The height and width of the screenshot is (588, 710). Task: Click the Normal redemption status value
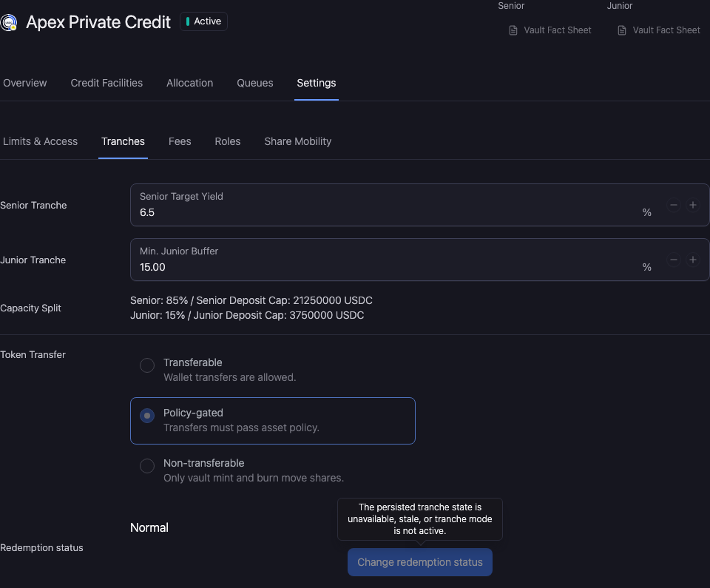pos(149,528)
